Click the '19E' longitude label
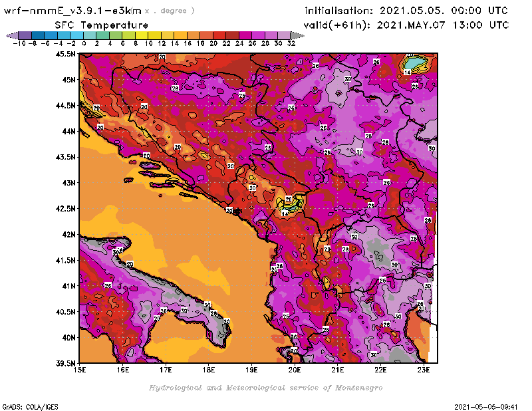 [x=251, y=370]
